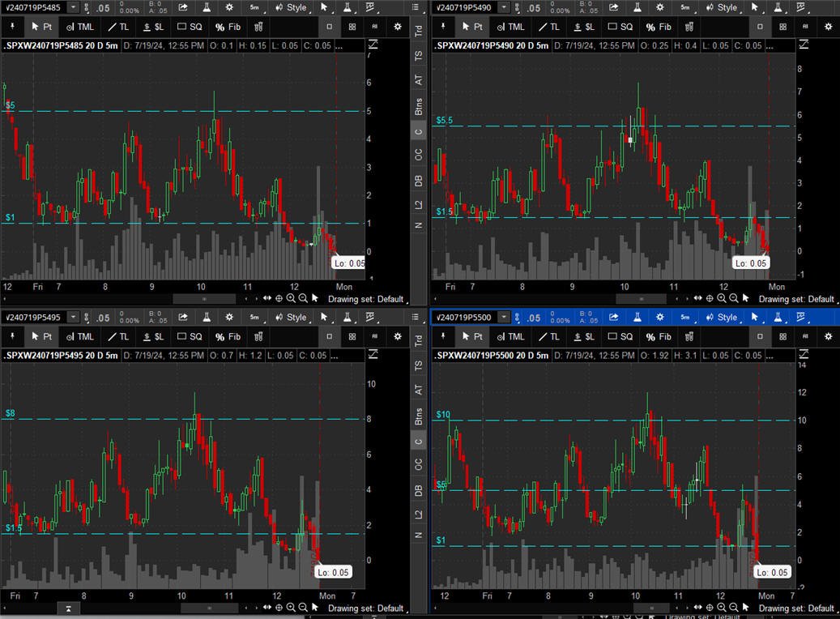Open the share icon in the P5485 header
Viewport: 840px width, 619px height.
pyautogui.click(x=183, y=7)
